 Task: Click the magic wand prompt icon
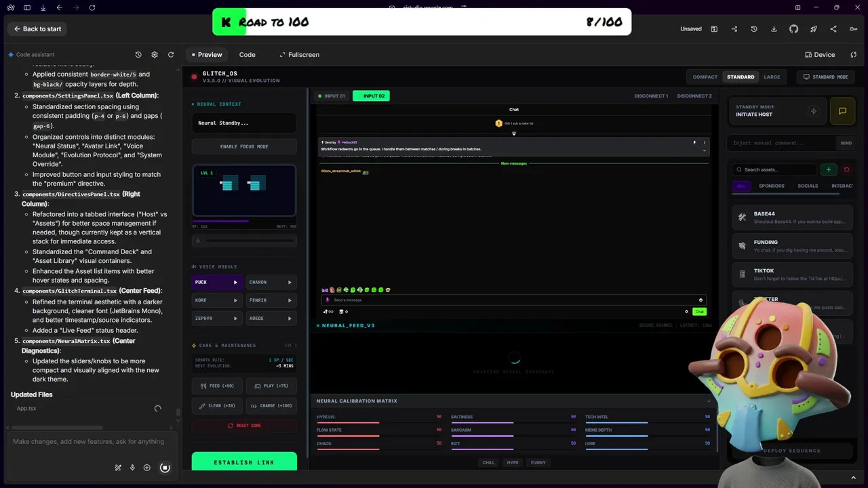click(x=118, y=468)
